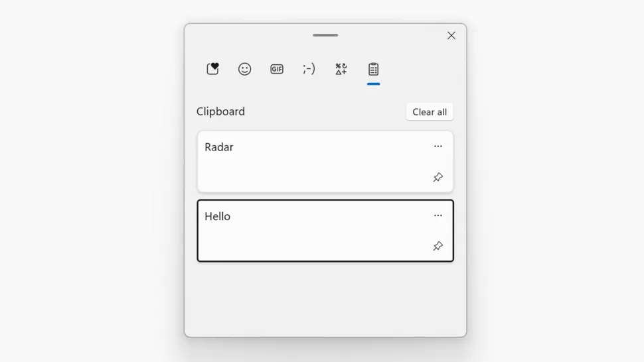
Task: Click the blue active tab indicator
Action: click(373, 84)
